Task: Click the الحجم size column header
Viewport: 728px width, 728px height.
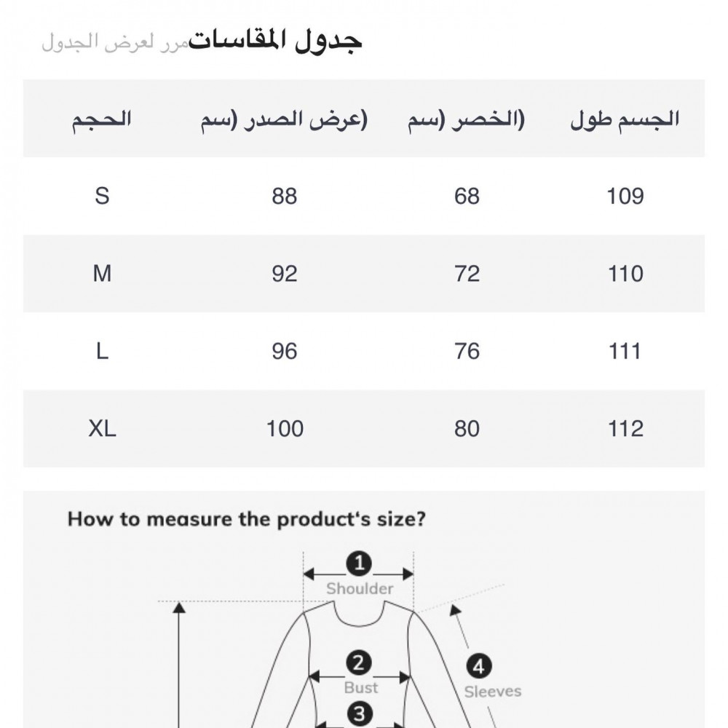Action: tap(101, 119)
